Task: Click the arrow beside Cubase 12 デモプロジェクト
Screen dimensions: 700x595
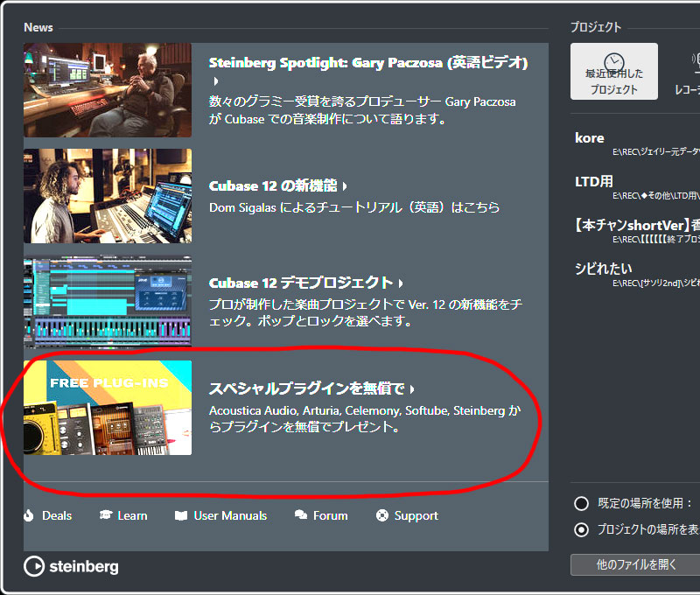Action: pos(401,283)
